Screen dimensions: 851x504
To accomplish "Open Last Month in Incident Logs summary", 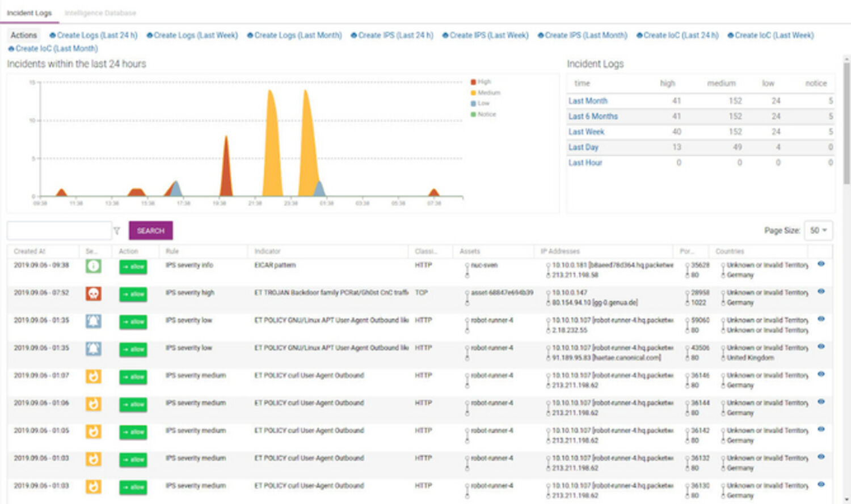I will tap(588, 101).
